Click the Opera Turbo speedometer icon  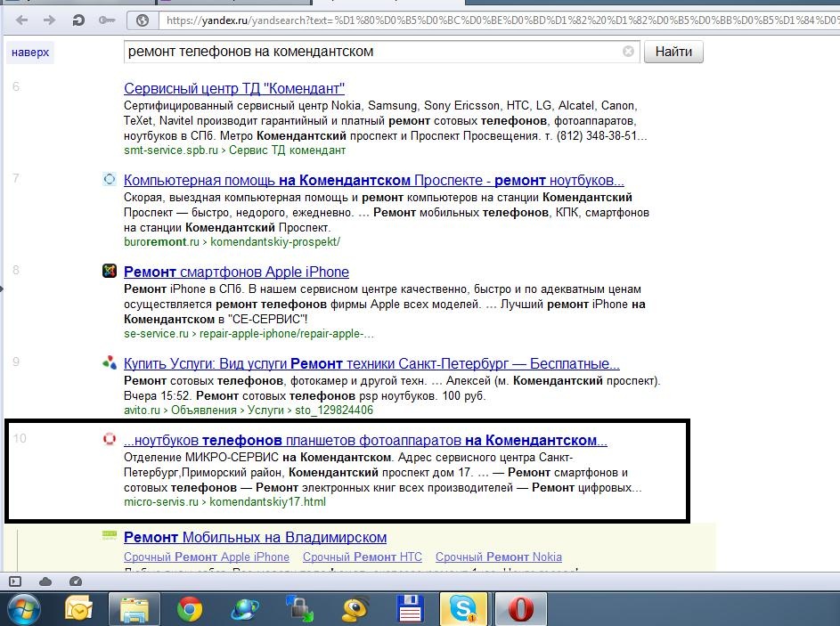tap(76, 581)
